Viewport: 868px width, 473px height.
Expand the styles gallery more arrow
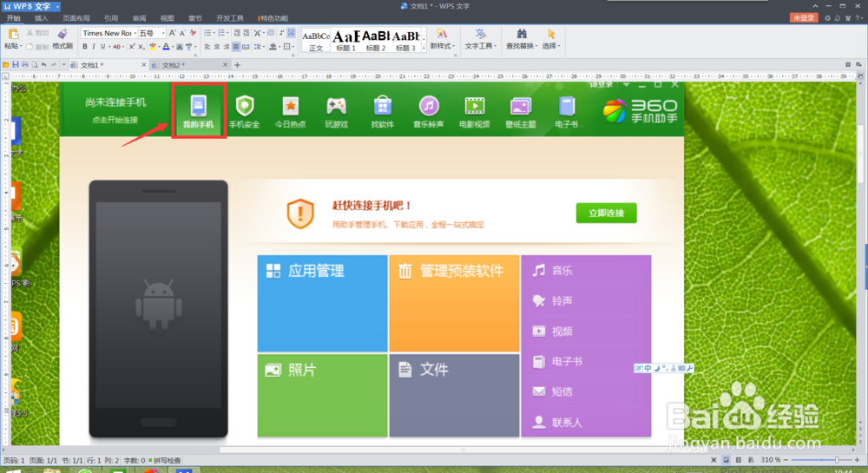pos(424,49)
